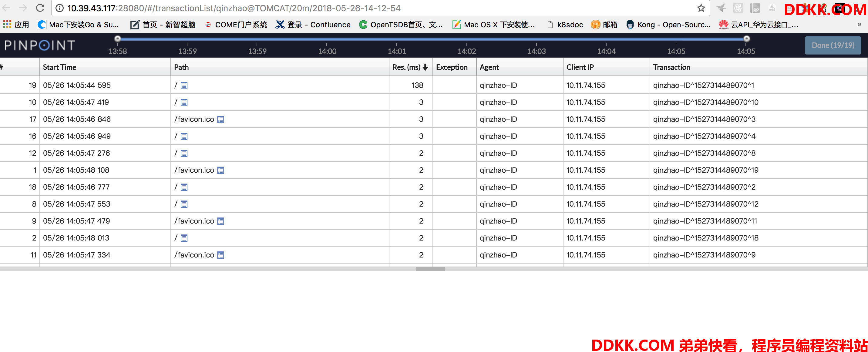Click the timeline right range handle

[x=746, y=38]
